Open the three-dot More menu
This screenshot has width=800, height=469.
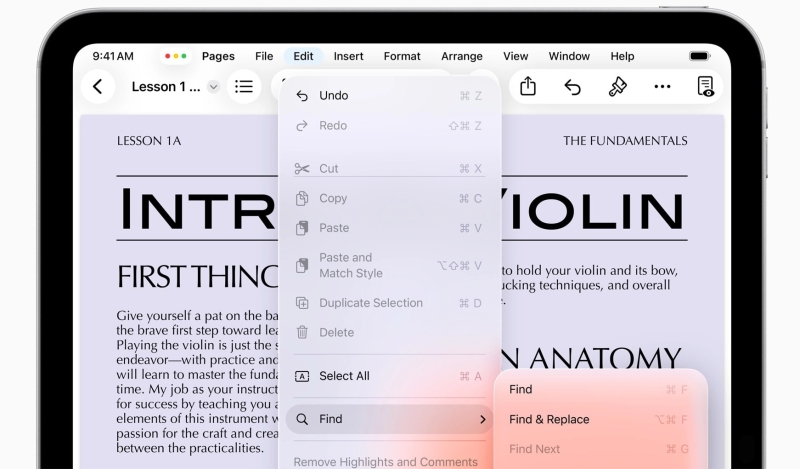coord(662,87)
